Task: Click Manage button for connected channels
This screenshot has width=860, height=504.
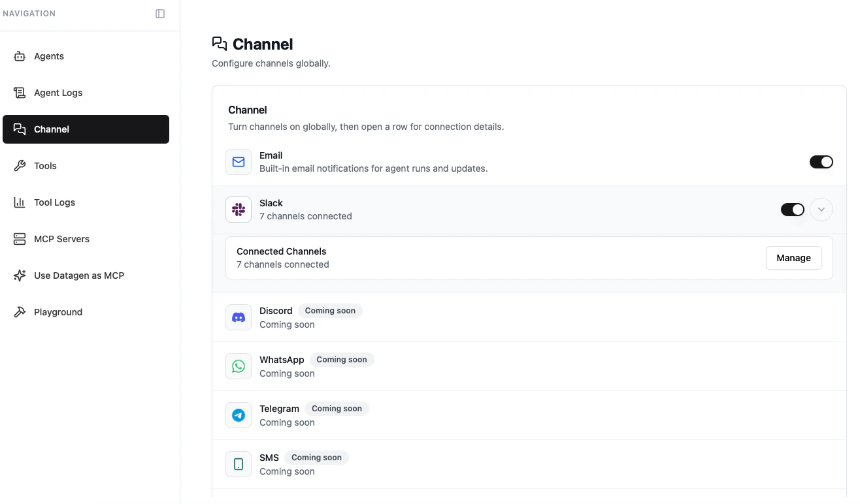Action: coord(794,258)
